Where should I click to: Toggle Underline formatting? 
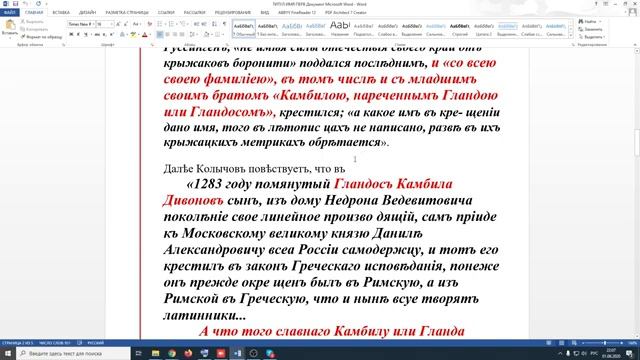pos(85,35)
